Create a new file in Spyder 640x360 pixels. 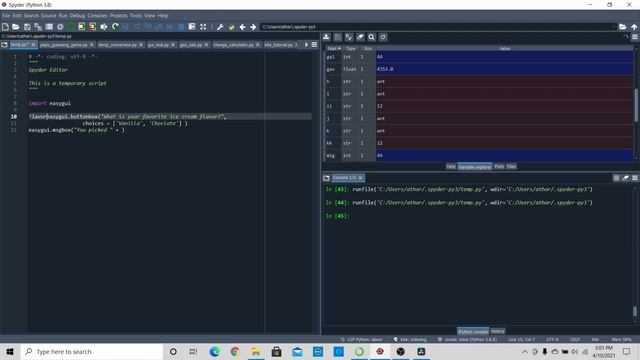[x=5, y=27]
